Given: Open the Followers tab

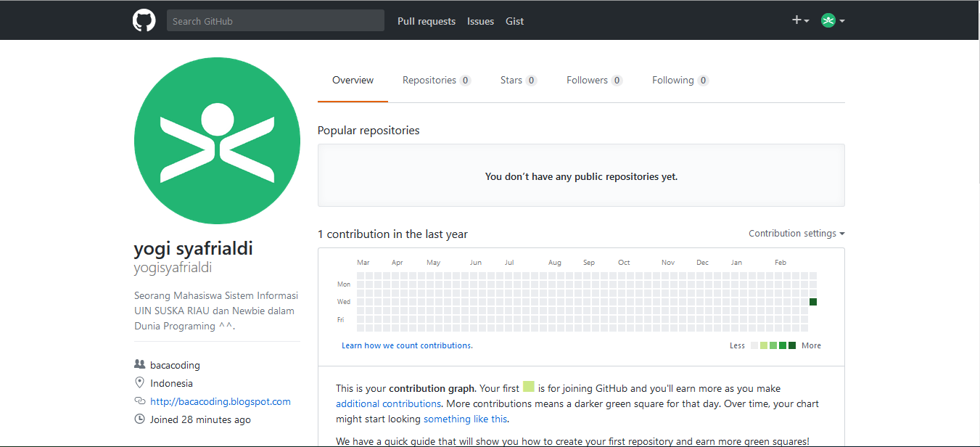Looking at the screenshot, I should [594, 80].
